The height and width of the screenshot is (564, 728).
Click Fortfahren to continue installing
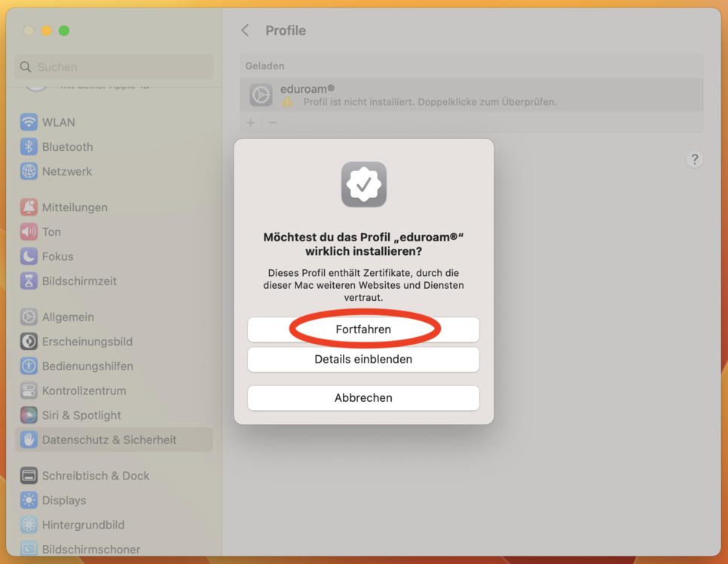tap(363, 330)
